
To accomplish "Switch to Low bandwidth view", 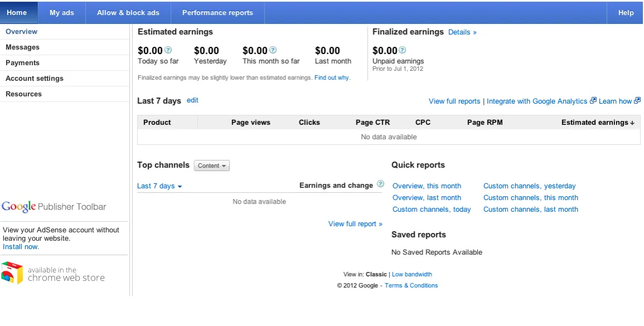I will click(412, 274).
